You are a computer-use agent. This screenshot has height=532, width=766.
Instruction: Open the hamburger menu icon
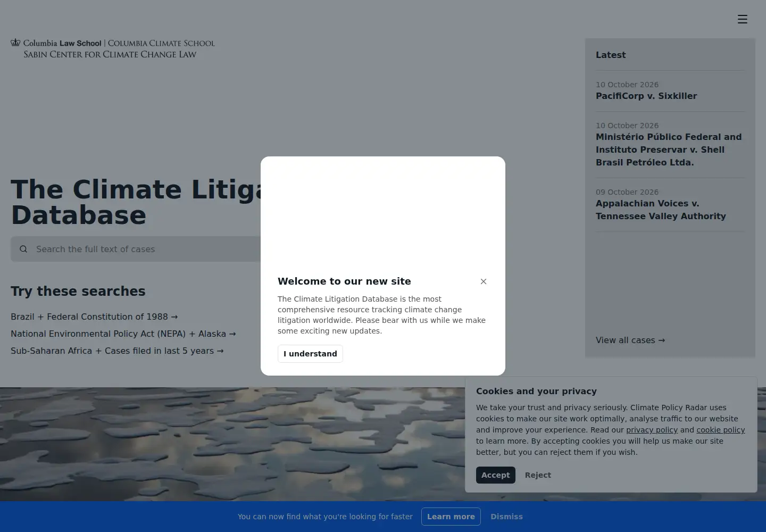pos(743,19)
